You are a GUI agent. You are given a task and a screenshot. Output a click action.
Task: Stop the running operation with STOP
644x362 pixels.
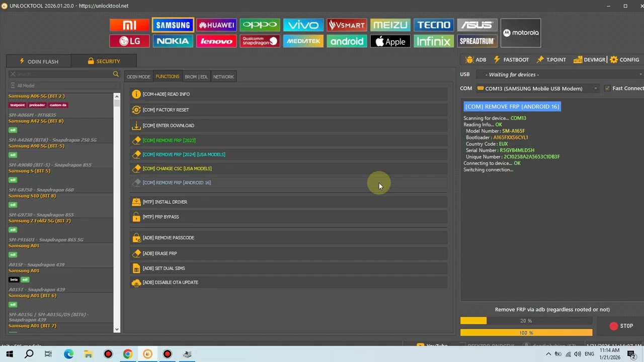click(x=621, y=326)
